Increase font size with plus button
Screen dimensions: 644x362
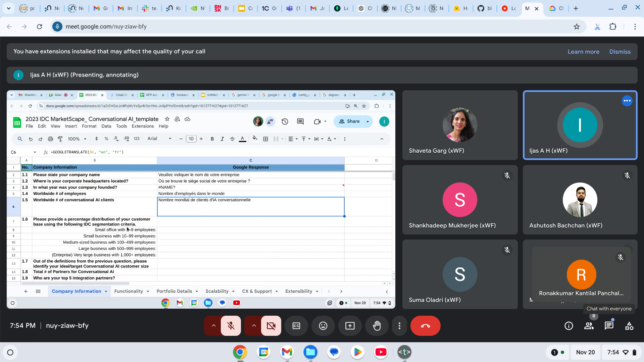201,139
